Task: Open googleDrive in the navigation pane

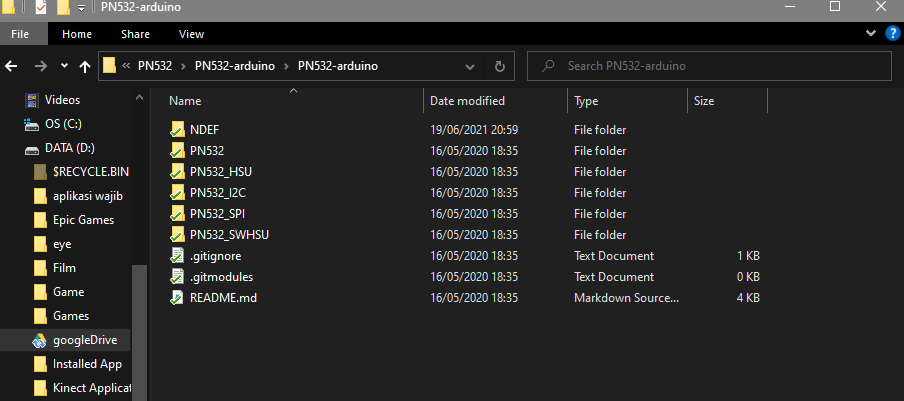Action: point(84,340)
